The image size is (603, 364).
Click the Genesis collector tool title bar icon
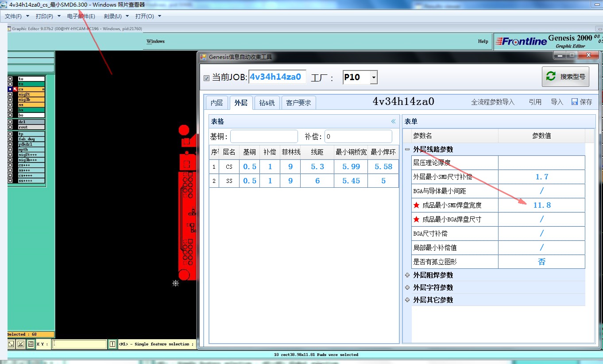coord(203,57)
